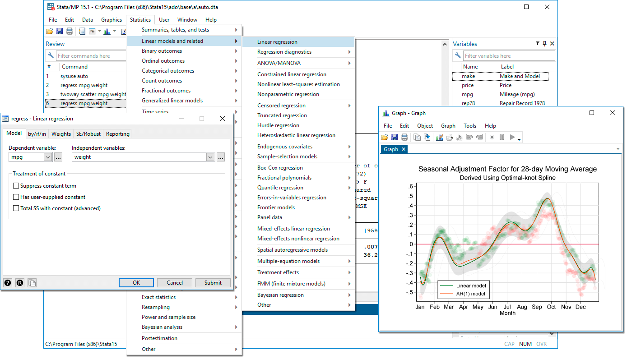
Task: Click the pin icon in Variables panel header
Action: tap(545, 44)
